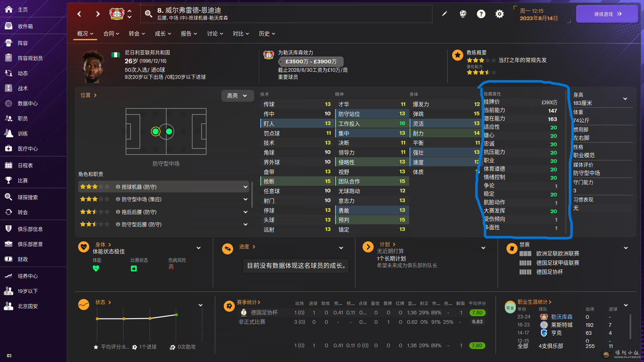Click the pencil edit icon

[x=444, y=14]
